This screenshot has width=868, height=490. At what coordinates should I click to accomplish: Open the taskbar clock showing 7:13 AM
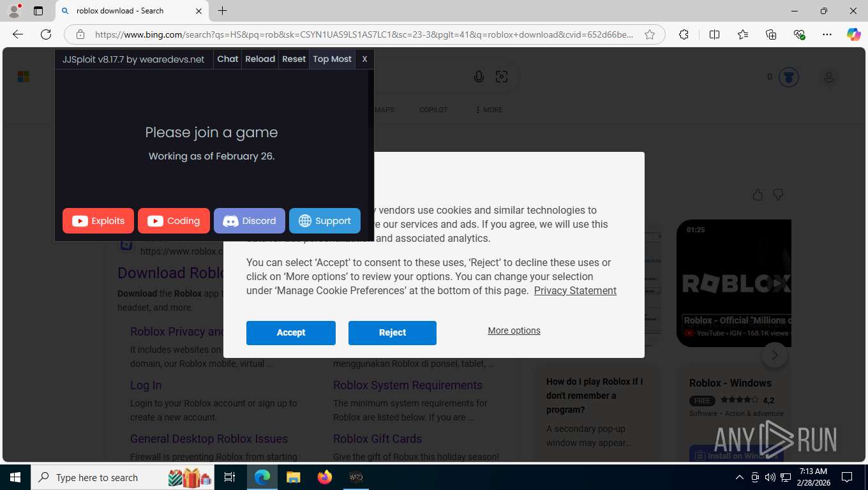tap(812, 477)
